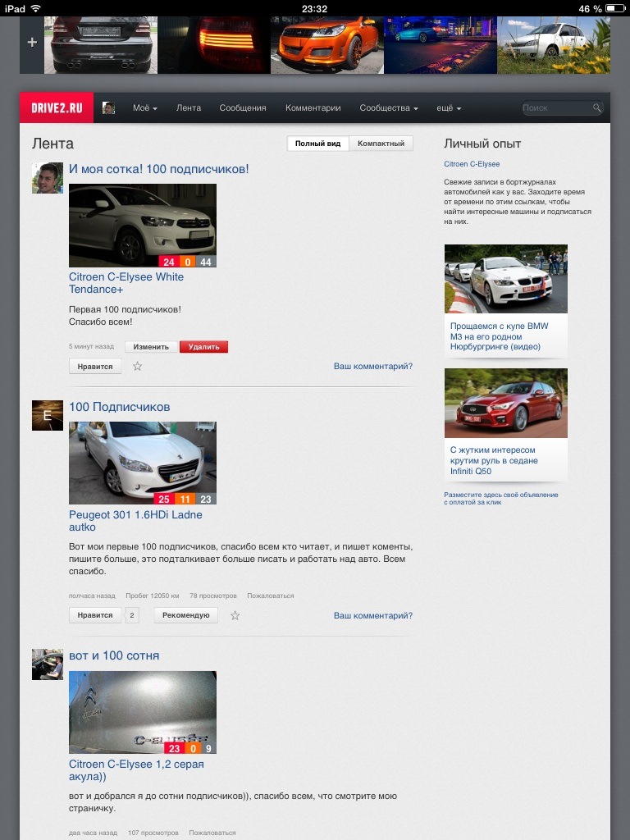Open orange car photo in strip
Viewport: 630px width, 840px height.
(327, 45)
